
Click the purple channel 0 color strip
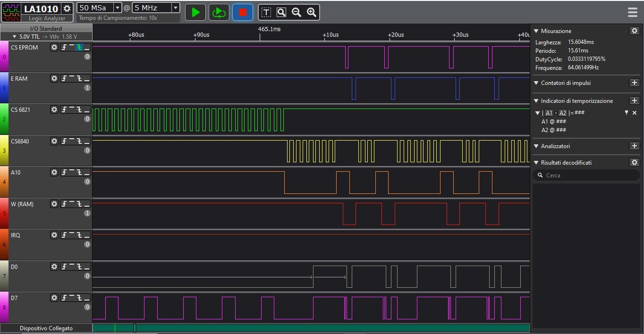[x=4, y=57]
